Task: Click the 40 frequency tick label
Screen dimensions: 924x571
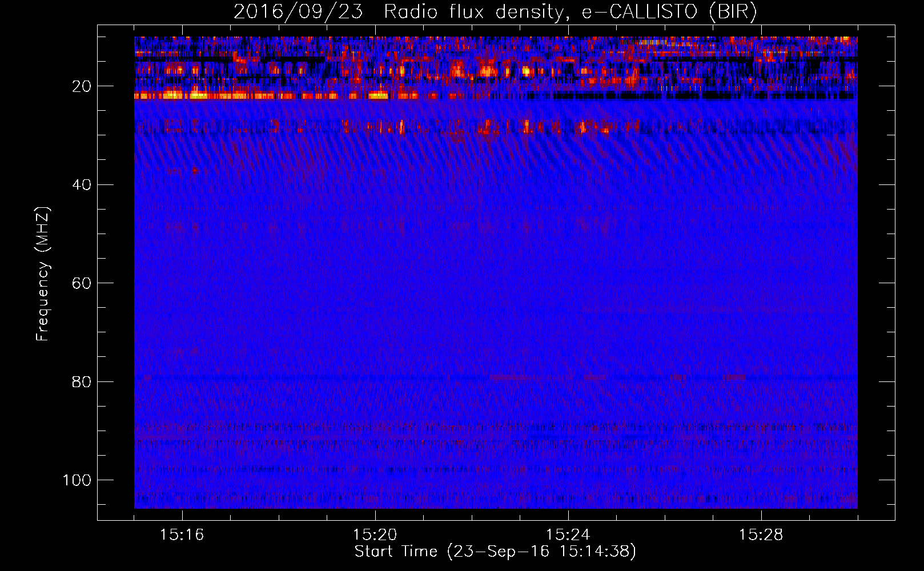Action: coord(82,185)
